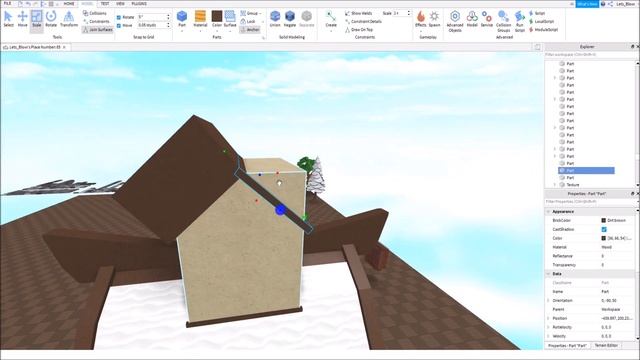
Task: Toggle Show Welds
Action: 358,13
